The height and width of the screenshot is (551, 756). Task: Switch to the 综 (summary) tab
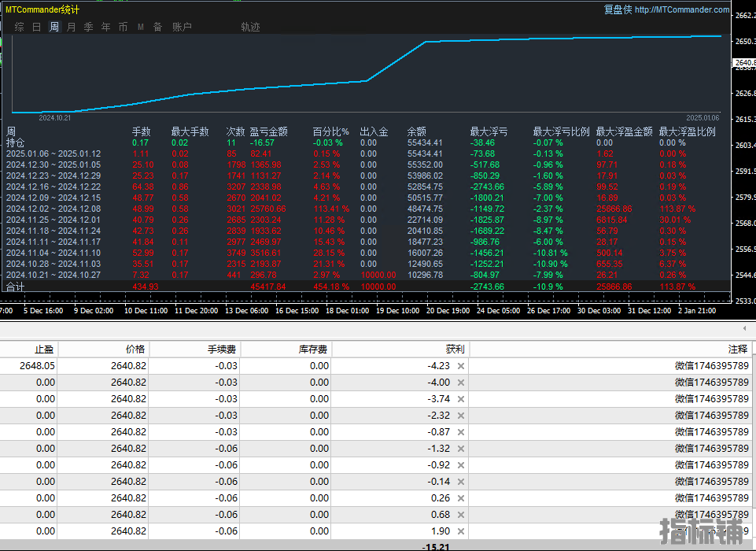19,27
